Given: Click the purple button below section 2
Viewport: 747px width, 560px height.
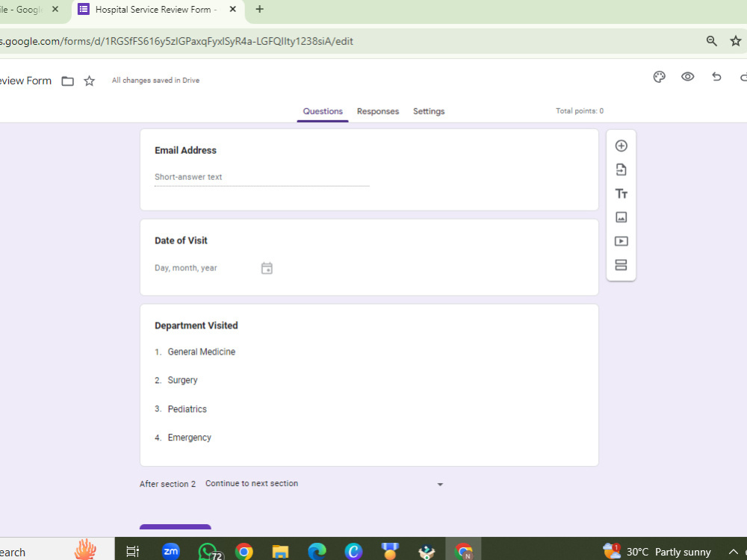Looking at the screenshot, I should click(x=175, y=526).
